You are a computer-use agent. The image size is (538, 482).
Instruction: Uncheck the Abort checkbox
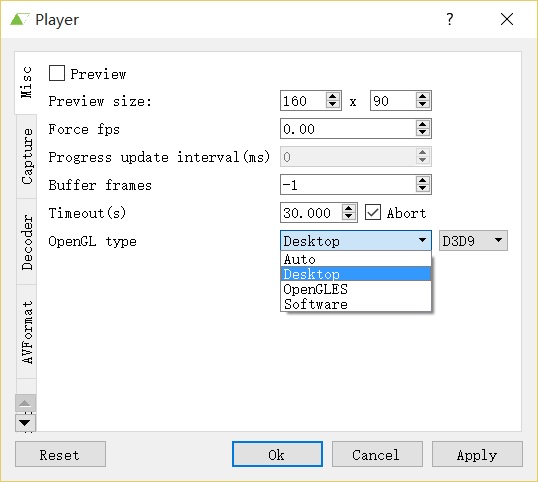point(373,213)
